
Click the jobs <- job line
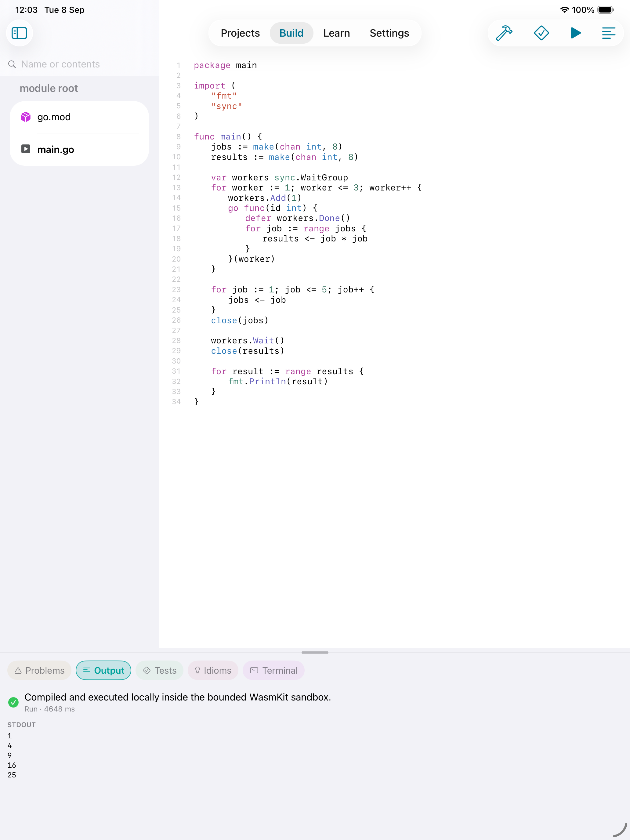pos(257,300)
